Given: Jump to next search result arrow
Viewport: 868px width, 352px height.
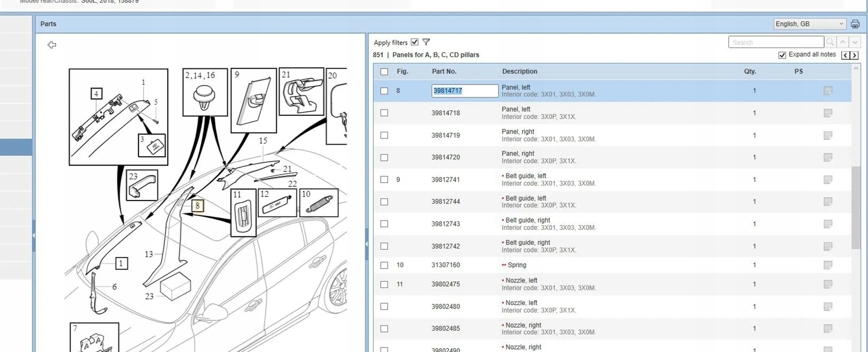Looking at the screenshot, I should (855, 42).
